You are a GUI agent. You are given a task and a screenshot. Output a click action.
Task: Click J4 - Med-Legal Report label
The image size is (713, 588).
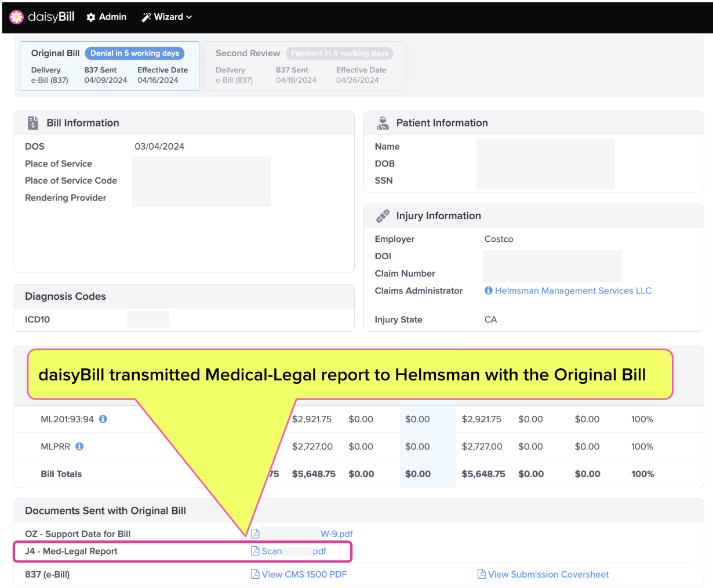tap(71, 551)
